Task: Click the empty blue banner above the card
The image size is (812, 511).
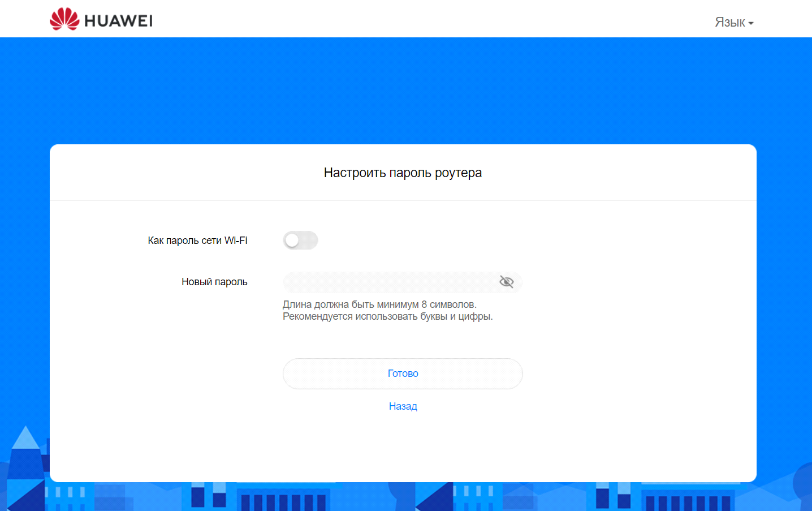Action: click(x=403, y=91)
